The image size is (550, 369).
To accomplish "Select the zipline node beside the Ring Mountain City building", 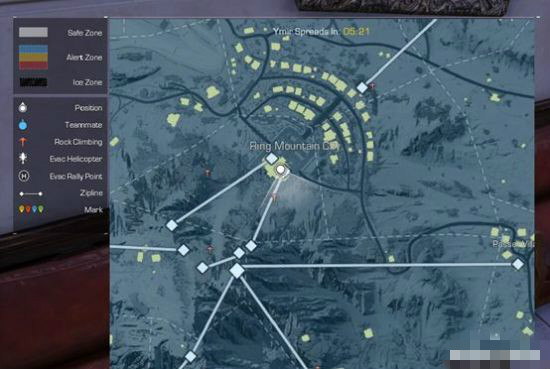I will [x=271, y=159].
